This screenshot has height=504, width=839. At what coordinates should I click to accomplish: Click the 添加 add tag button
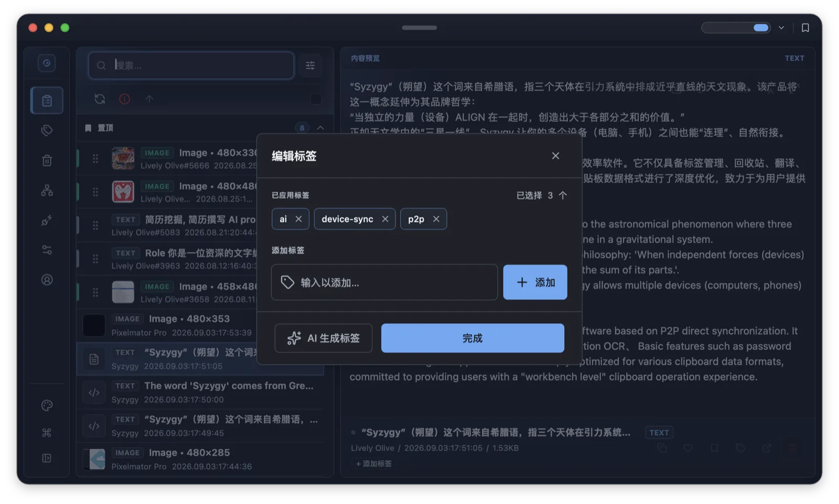[x=535, y=282]
